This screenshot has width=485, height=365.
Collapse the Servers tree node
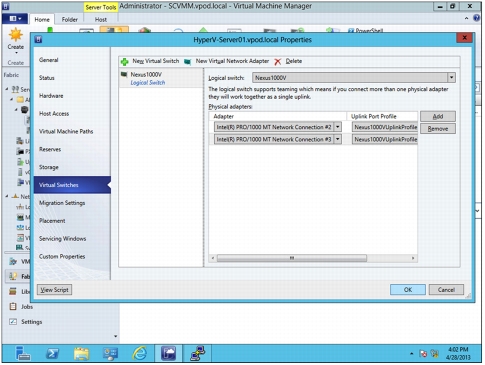tap(7, 89)
